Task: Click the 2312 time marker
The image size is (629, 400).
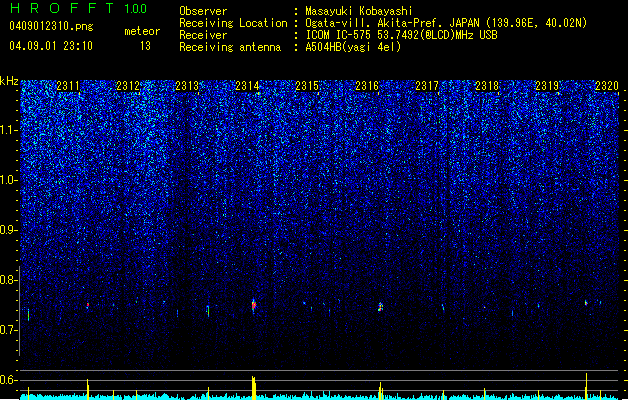Action: pos(128,86)
